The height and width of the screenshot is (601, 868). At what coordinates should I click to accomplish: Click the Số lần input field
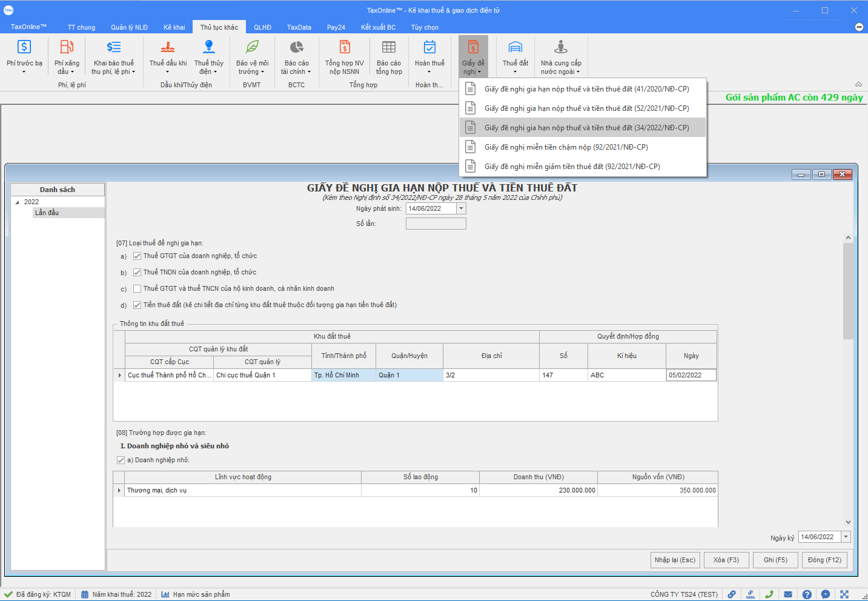436,224
